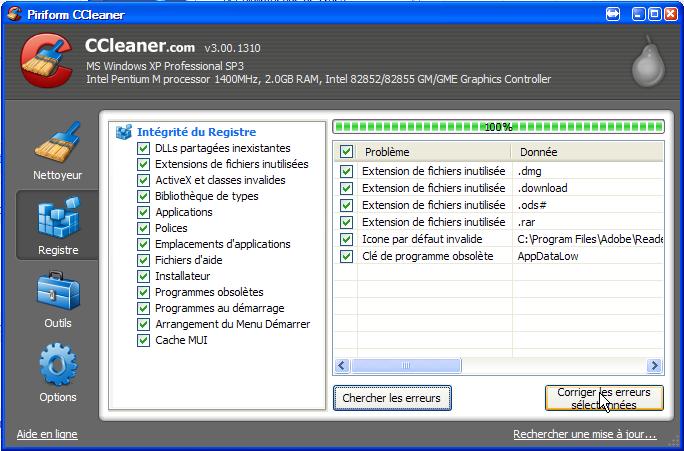
Task: Uncheck DLLs partagées inexistantes
Action: 143,148
